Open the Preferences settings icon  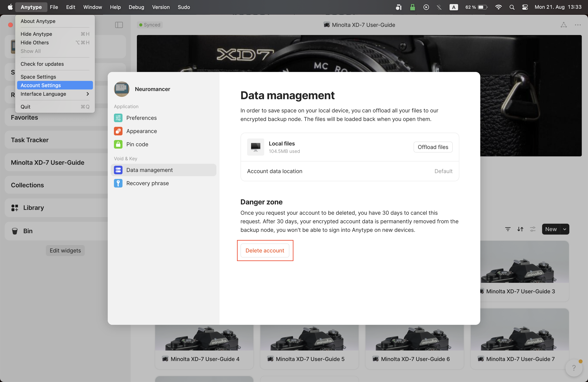pyautogui.click(x=118, y=118)
